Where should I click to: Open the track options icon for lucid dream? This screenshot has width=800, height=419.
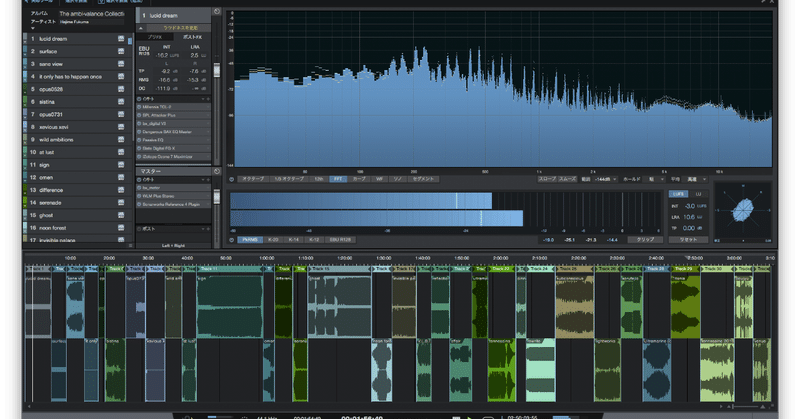click(121, 39)
